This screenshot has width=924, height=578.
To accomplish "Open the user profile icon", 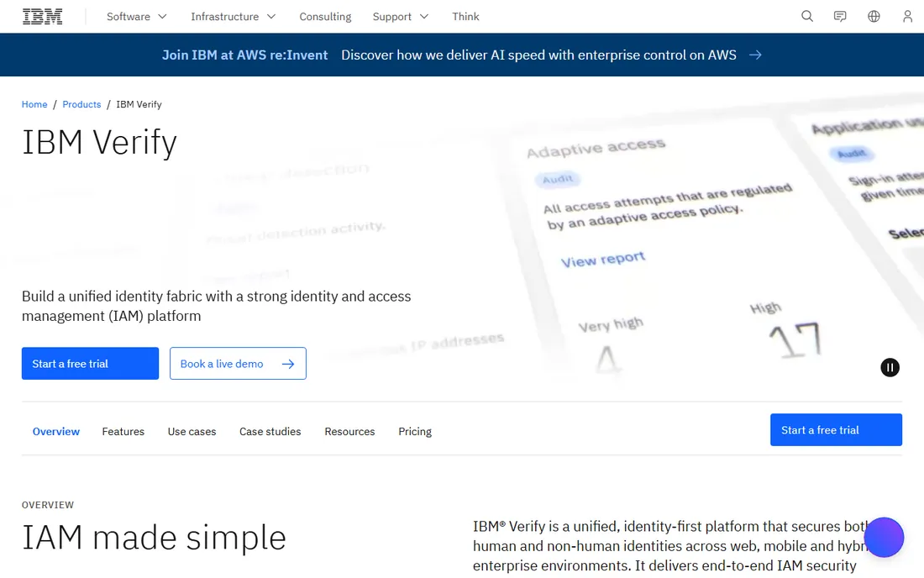I will [907, 17].
